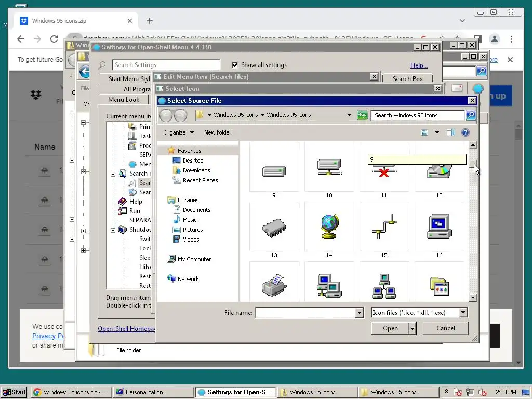
Task: Switch to Chrome Windows 95 icons.zip taskbar button
Action: click(x=71, y=392)
